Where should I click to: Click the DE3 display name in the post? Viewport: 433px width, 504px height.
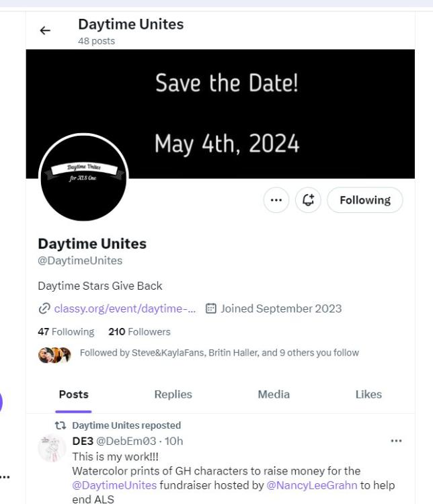coord(83,441)
